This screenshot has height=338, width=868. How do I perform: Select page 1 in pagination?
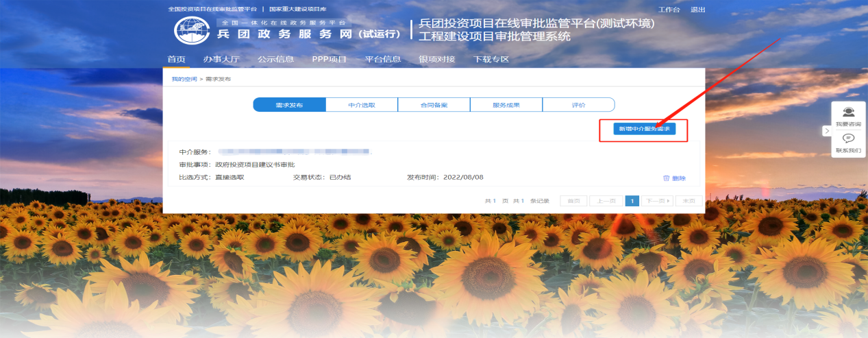632,201
